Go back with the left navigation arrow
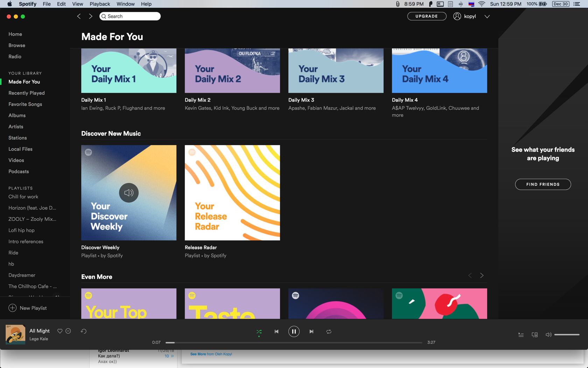The height and width of the screenshot is (368, 588). (x=79, y=16)
